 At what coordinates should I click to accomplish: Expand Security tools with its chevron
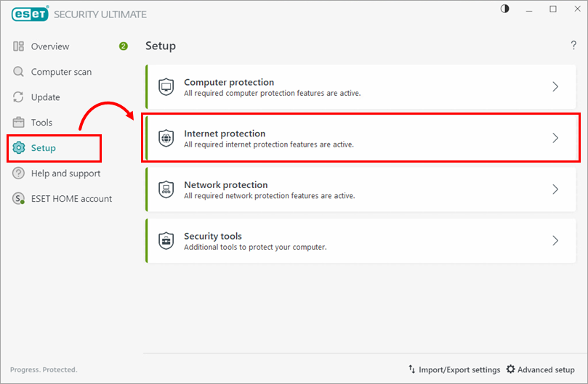coord(555,240)
